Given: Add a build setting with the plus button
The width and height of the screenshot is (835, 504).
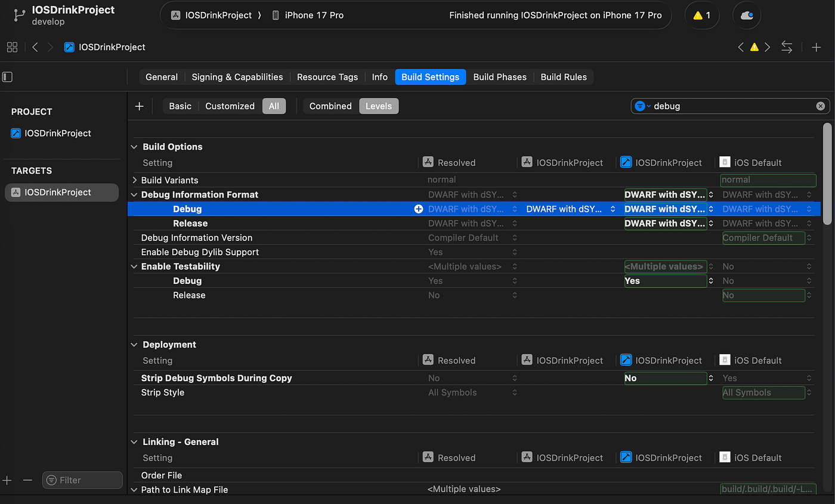Looking at the screenshot, I should coord(140,106).
